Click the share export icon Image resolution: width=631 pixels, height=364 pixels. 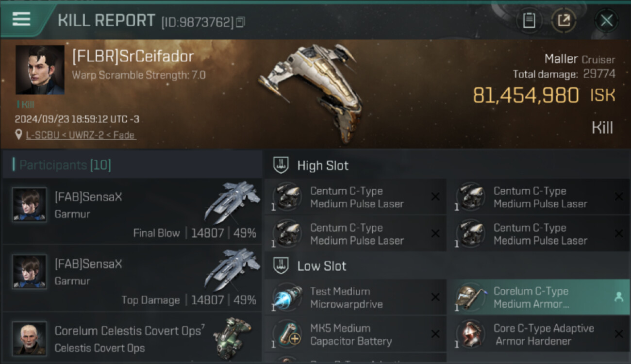(564, 20)
